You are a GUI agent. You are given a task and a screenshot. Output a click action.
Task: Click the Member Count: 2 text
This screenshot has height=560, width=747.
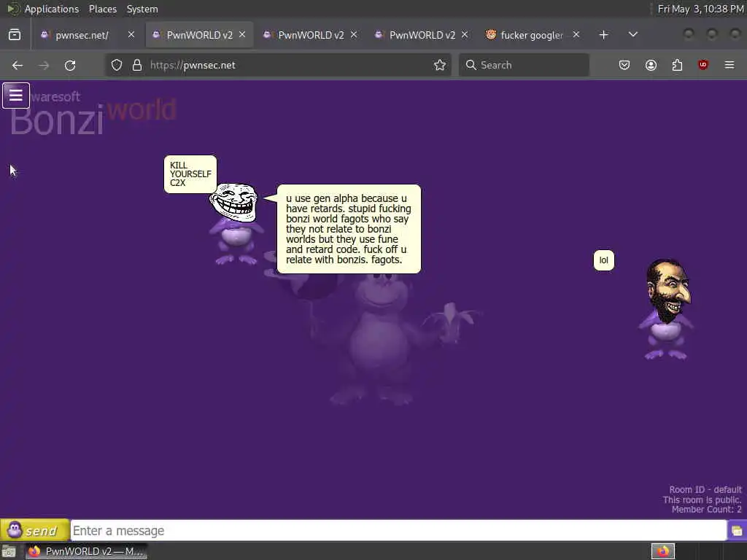coord(706,510)
